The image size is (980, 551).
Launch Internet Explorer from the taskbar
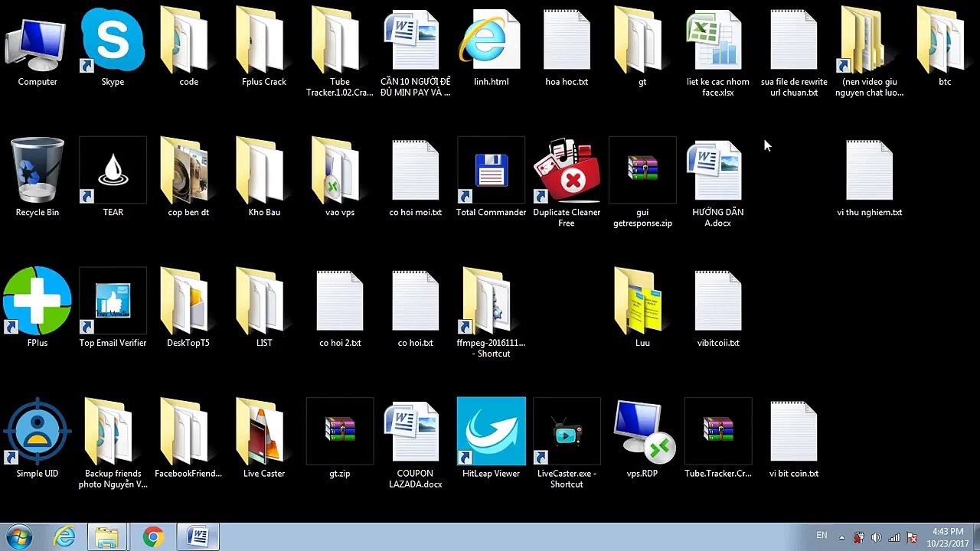(64, 537)
